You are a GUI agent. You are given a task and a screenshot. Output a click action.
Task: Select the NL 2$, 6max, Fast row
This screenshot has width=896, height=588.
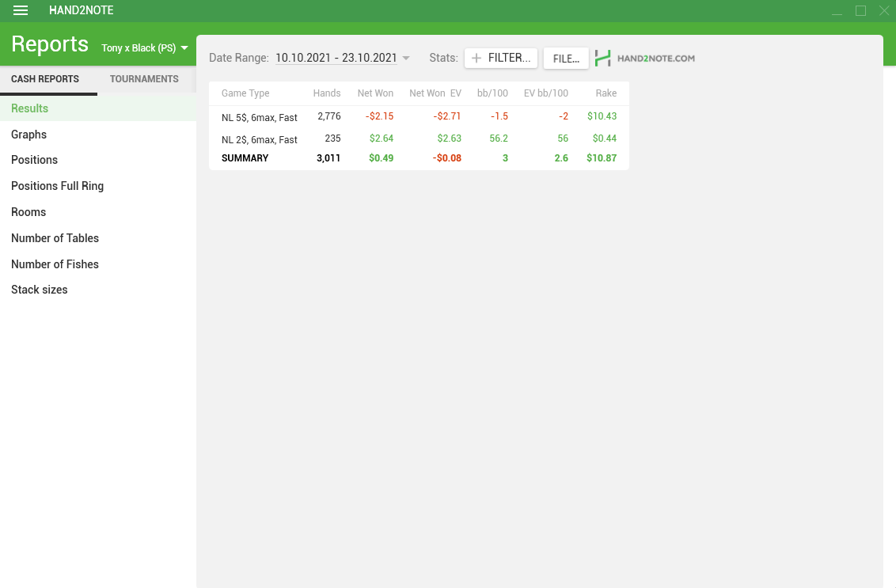[x=419, y=138]
